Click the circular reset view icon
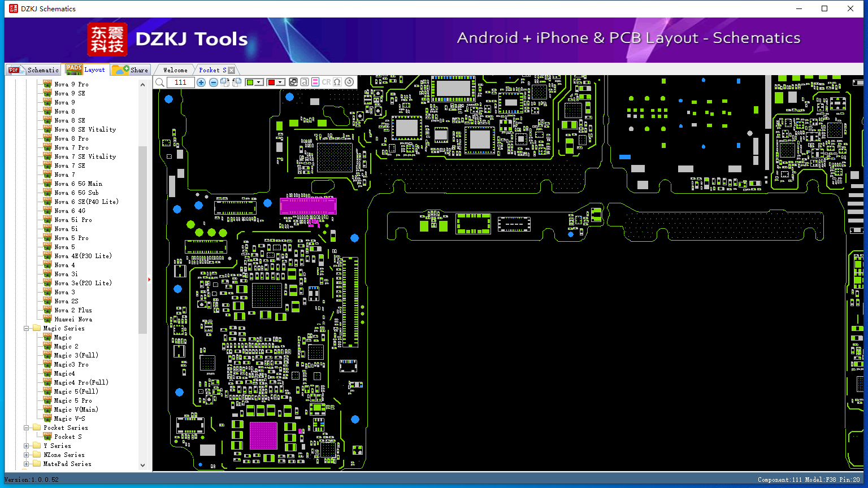Image resolution: width=868 pixels, height=488 pixels. point(349,82)
